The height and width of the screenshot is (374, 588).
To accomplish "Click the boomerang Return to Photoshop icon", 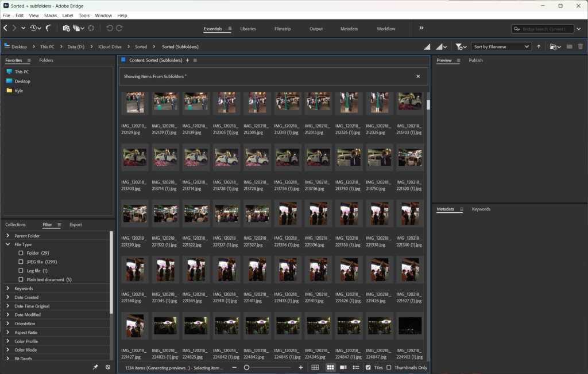I will (x=49, y=28).
